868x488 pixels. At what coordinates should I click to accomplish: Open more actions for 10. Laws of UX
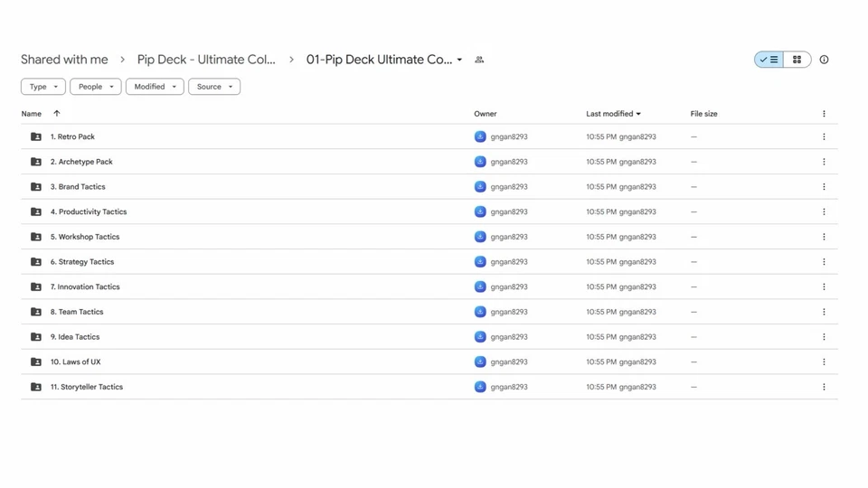824,361
